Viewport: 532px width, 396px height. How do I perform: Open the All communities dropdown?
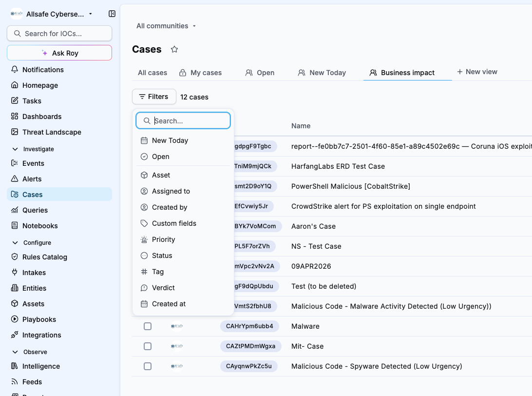point(166,26)
